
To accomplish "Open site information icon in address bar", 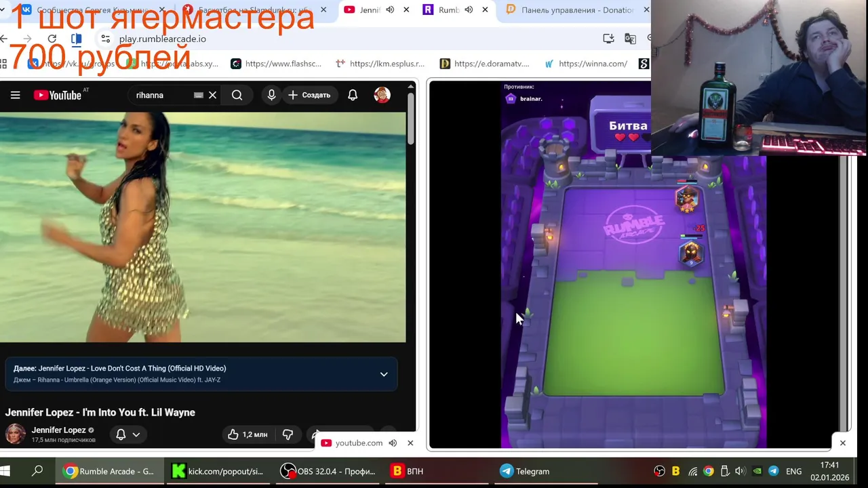I will pos(105,39).
